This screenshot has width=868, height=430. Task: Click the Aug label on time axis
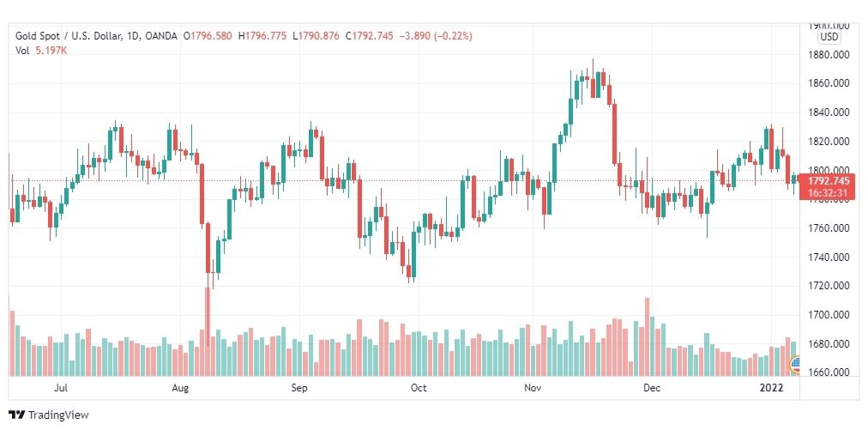tap(180, 388)
